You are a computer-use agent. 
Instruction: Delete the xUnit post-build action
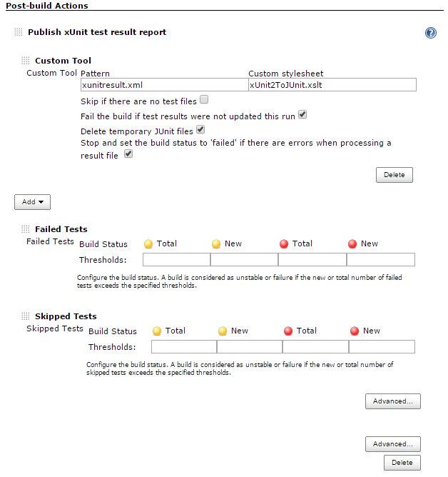[402, 463]
